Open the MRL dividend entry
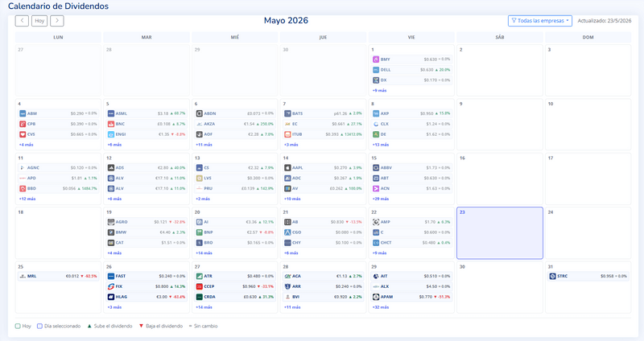 click(58, 276)
